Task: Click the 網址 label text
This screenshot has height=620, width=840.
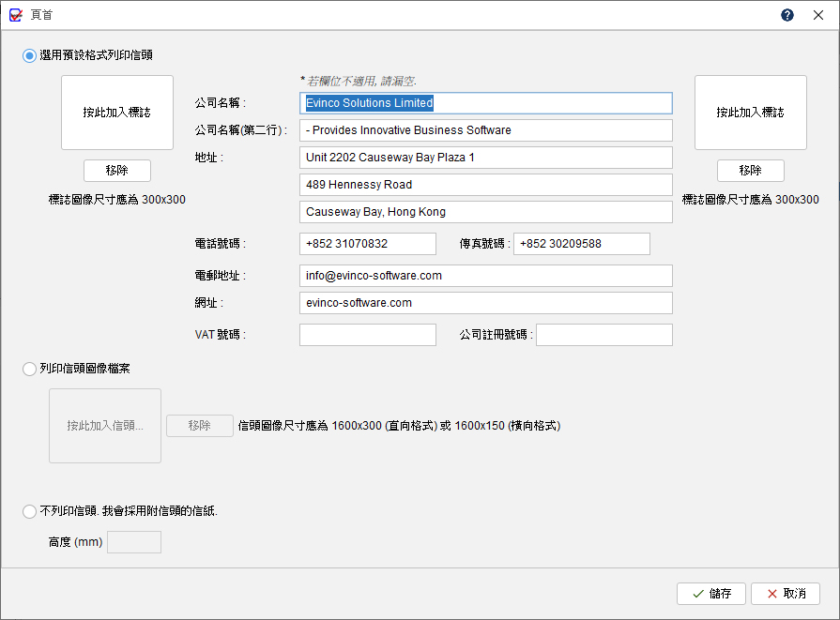Action: [209, 303]
